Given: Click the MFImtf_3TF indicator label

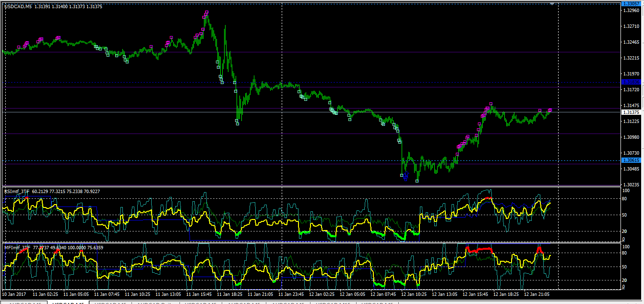Looking at the screenshot, I should click(x=17, y=247).
